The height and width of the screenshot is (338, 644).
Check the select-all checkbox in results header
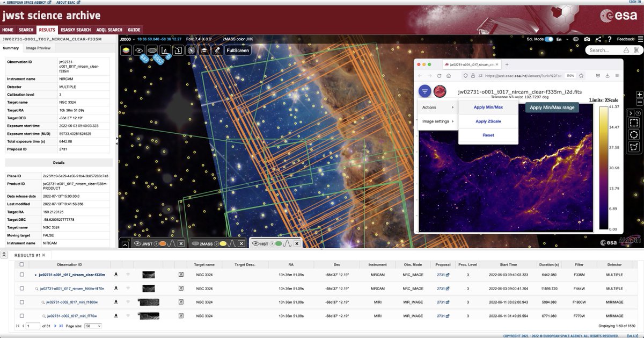pyautogui.click(x=21, y=264)
